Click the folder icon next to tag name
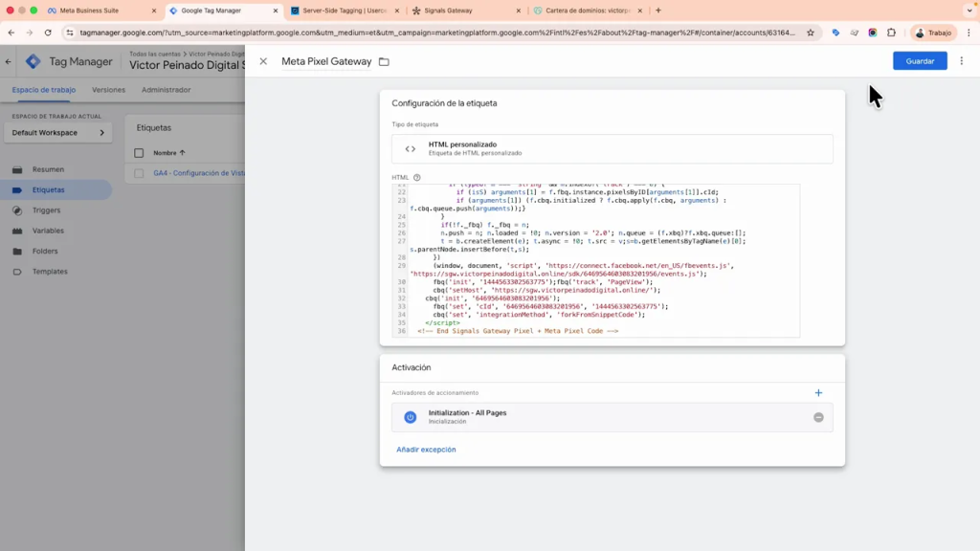This screenshot has width=980, height=551. click(384, 62)
